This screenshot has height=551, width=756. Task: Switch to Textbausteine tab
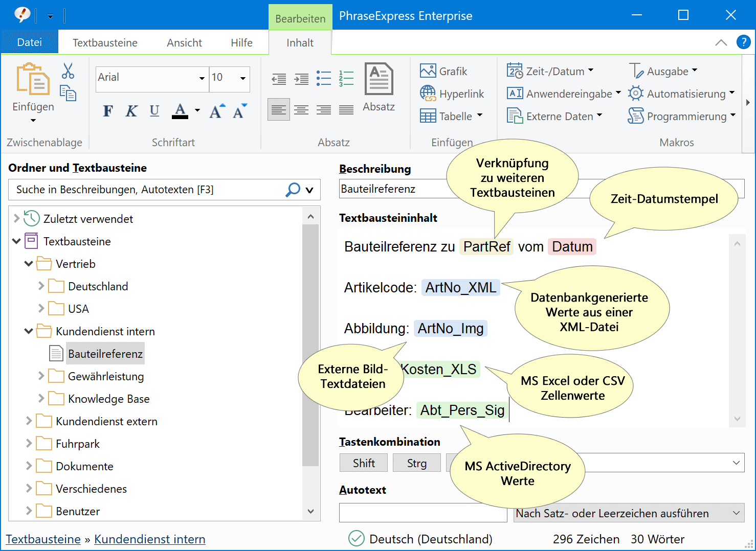(105, 43)
